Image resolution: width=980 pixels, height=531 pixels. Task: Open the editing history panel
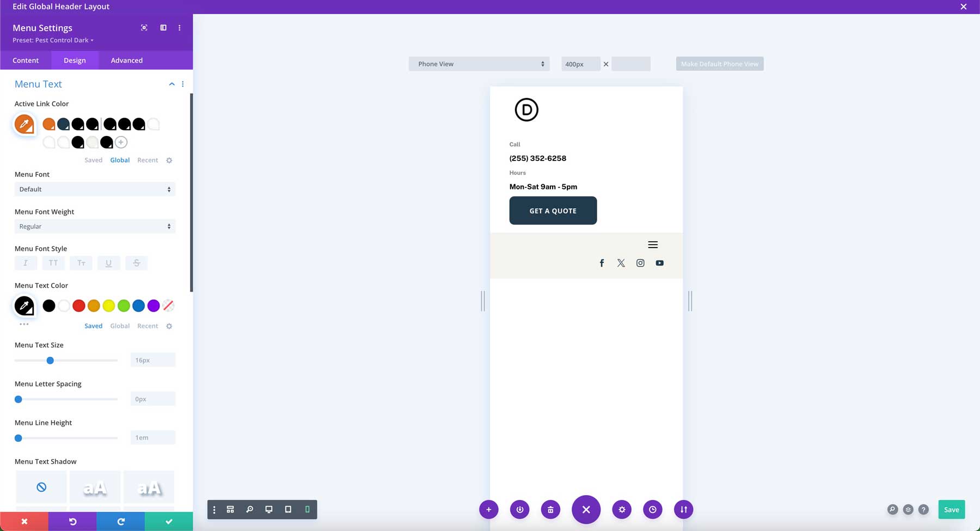652,509
